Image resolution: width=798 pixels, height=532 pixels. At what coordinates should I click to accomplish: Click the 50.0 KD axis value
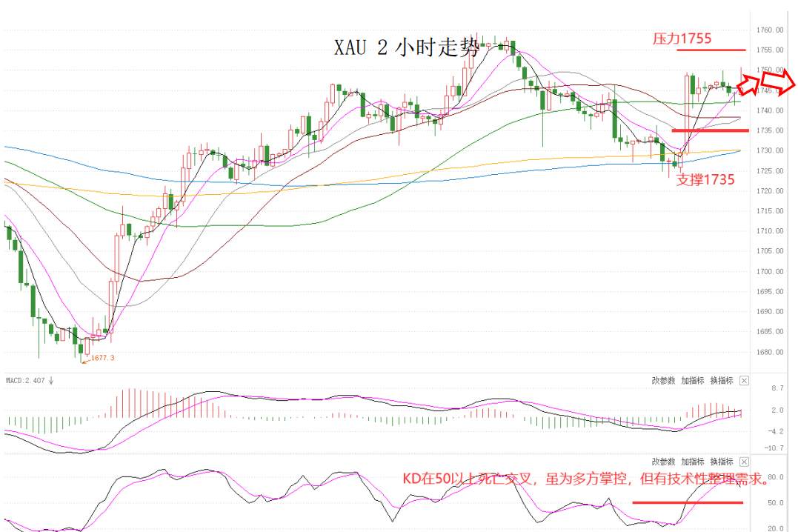[x=776, y=502]
